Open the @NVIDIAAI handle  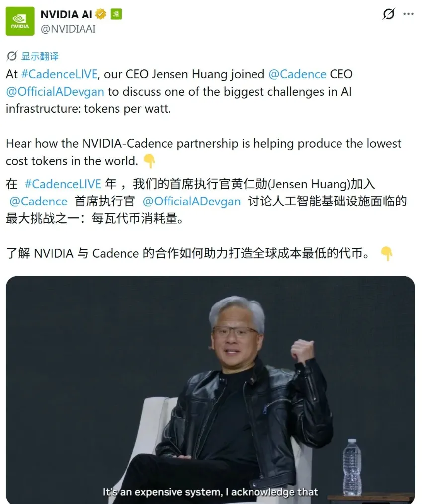pyautogui.click(x=68, y=29)
